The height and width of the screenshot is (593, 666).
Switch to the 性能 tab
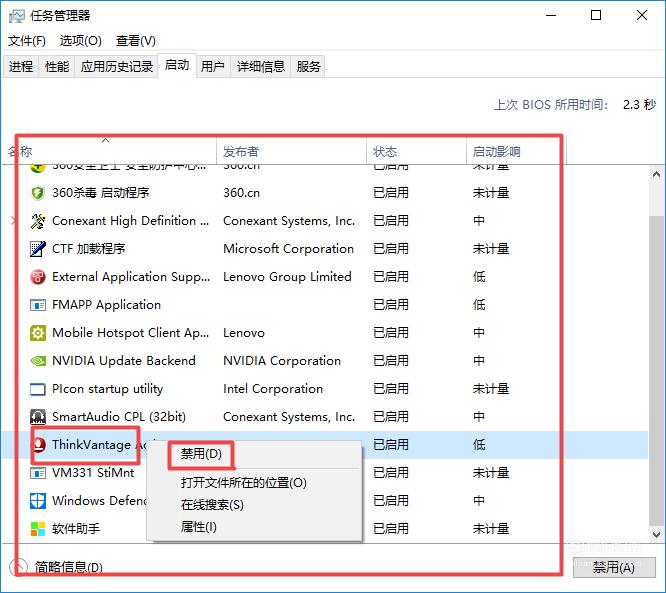[x=56, y=67]
